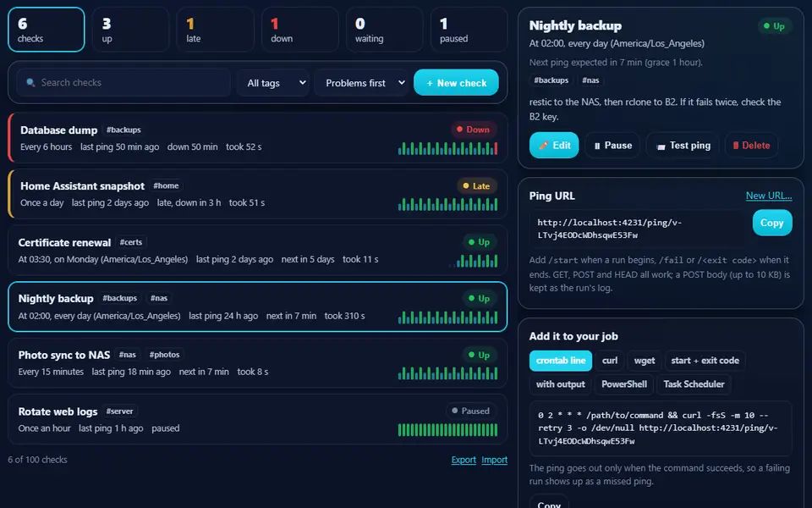Click #nas tag on Photo sync row

128,355
